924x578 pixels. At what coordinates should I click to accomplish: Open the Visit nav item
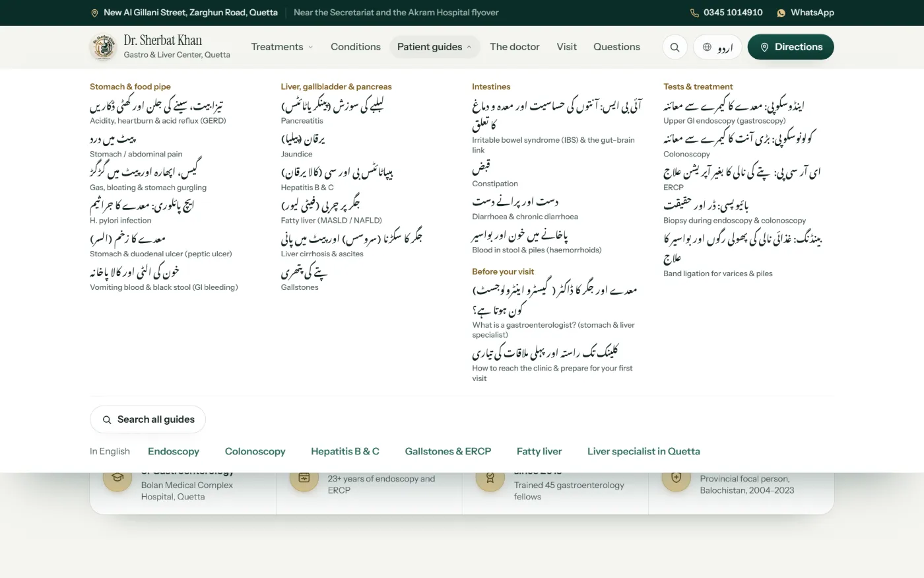tap(566, 47)
